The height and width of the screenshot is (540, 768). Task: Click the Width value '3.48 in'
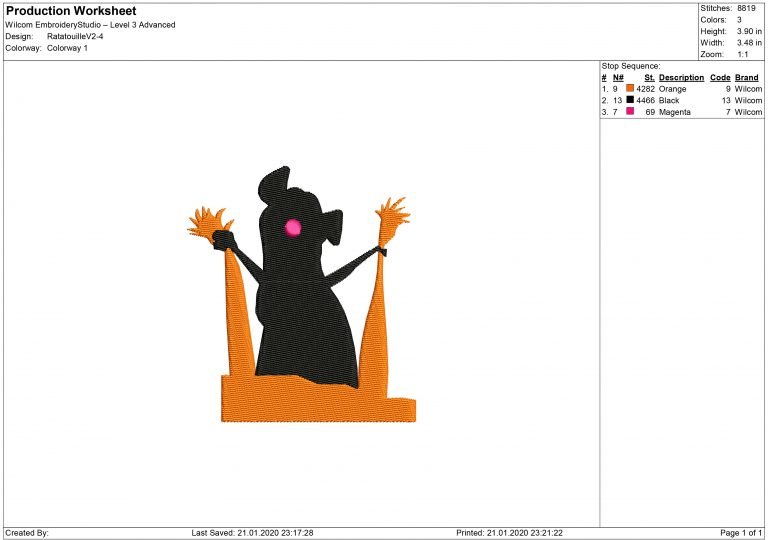749,43
